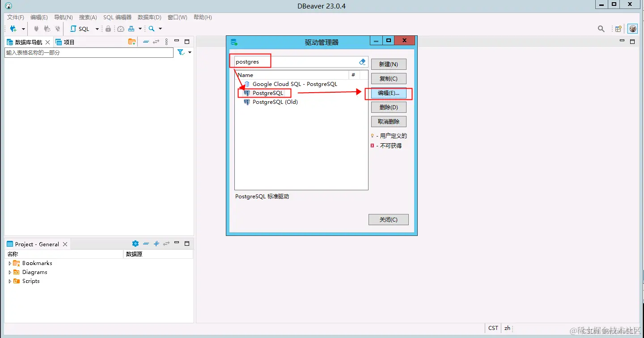Open the 窗口(W) menu
The image size is (644, 338).
pyautogui.click(x=177, y=17)
